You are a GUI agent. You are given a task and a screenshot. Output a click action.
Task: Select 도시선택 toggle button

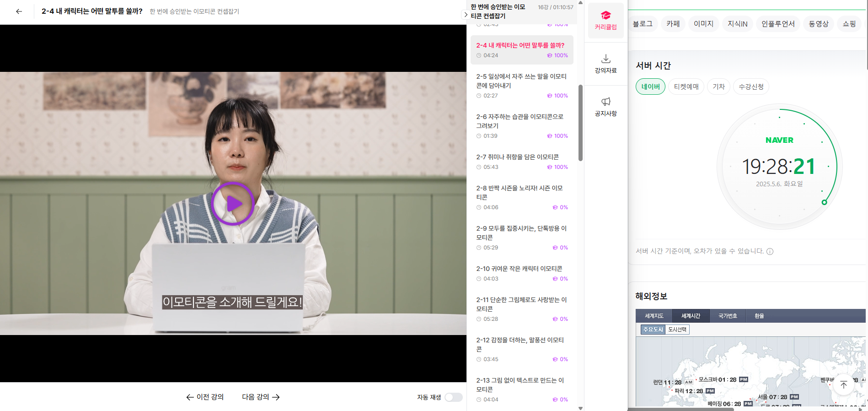677,330
